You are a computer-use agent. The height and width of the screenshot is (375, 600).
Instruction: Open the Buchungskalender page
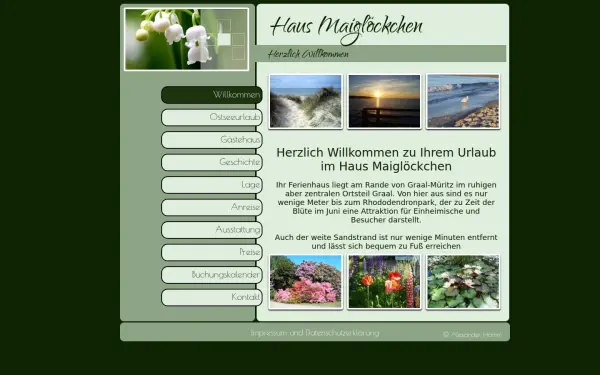point(212,275)
